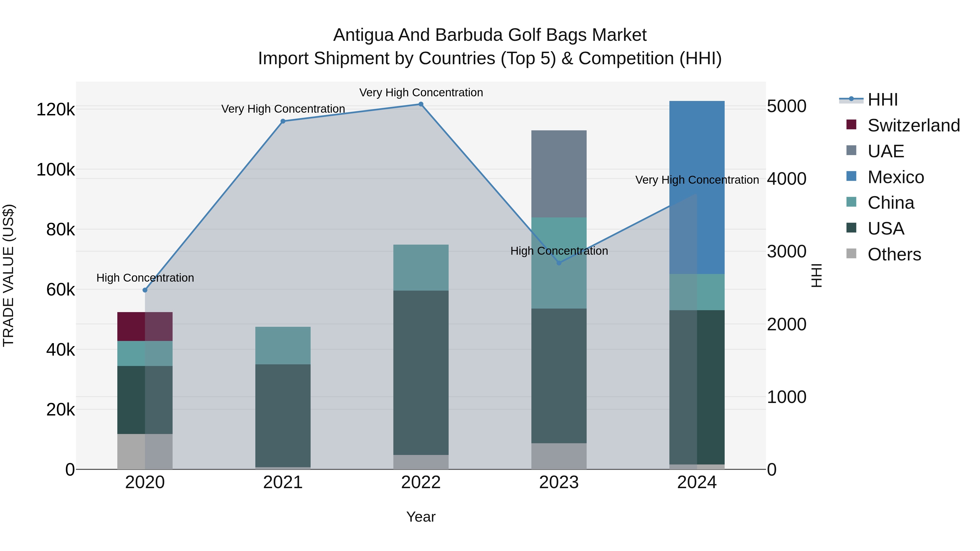
Task: Click the 2023 'High Concentration' annotation
Action: 559,251
